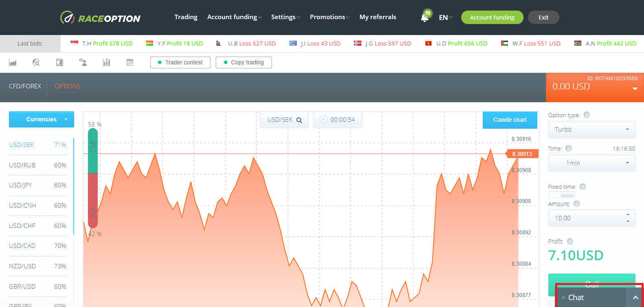Open the bar chart statistics icon
This screenshot has height=307, width=644.
point(107,62)
